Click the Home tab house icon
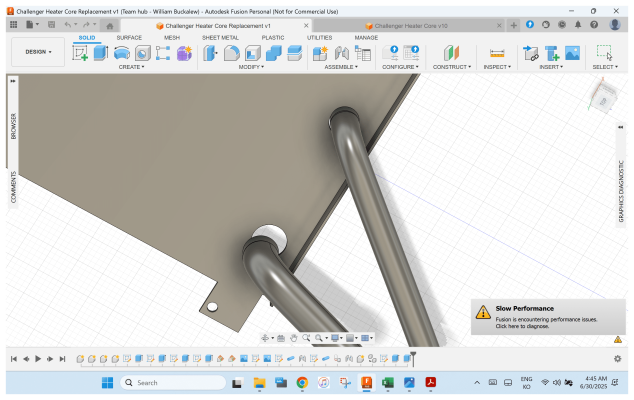Screen dimensions: 634x400 pyautogui.click(x=109, y=26)
